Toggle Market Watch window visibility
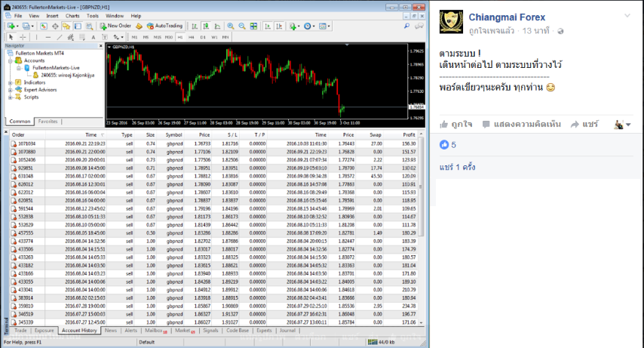 [x=44, y=26]
